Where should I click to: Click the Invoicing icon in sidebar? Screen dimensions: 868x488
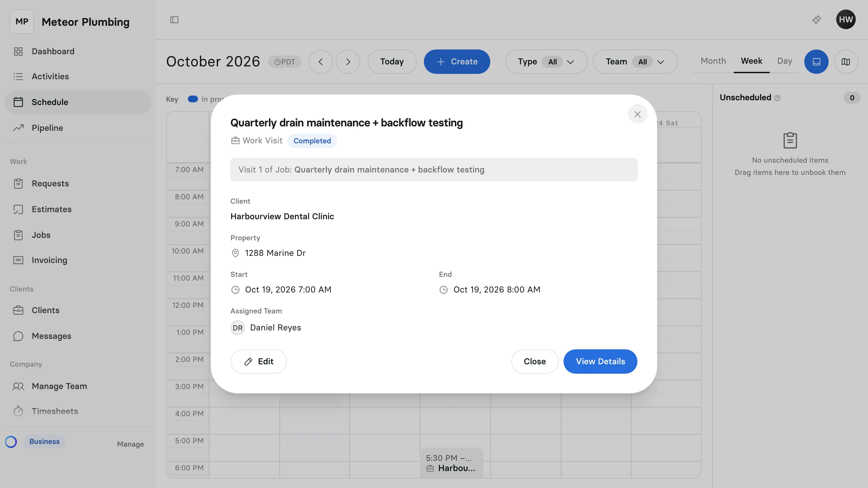pyautogui.click(x=18, y=260)
